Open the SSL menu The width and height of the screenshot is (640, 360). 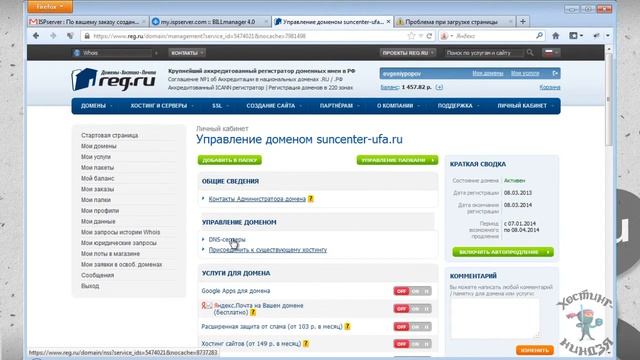[220, 106]
